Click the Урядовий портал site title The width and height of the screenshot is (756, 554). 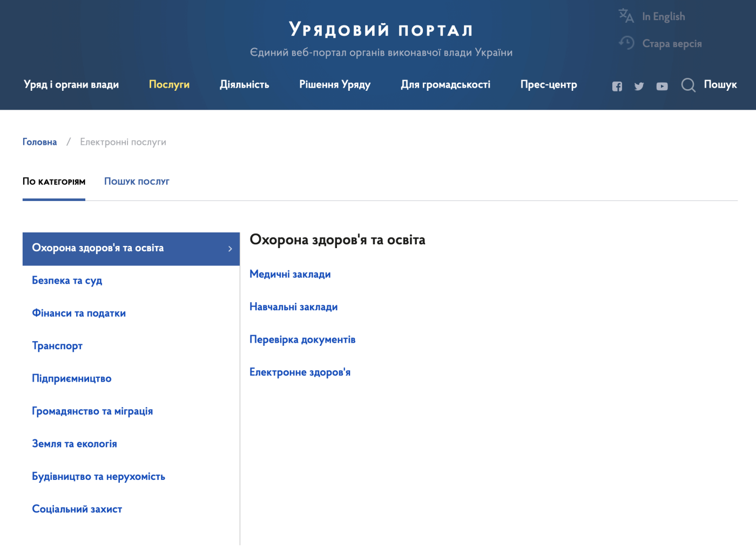tap(381, 29)
